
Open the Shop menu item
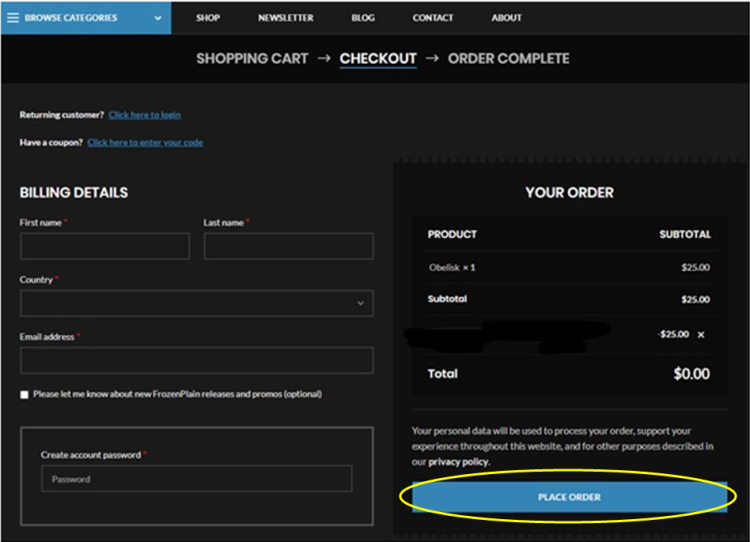point(208,18)
